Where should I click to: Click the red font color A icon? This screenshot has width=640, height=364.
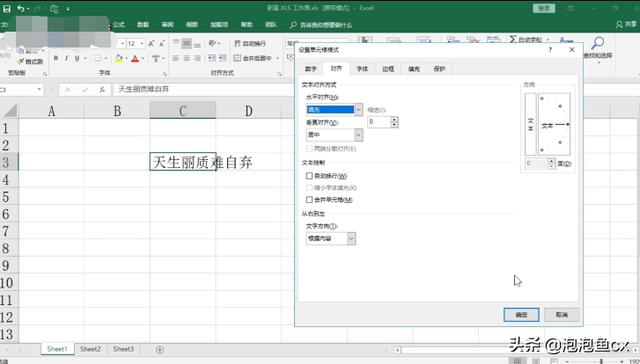click(x=135, y=59)
